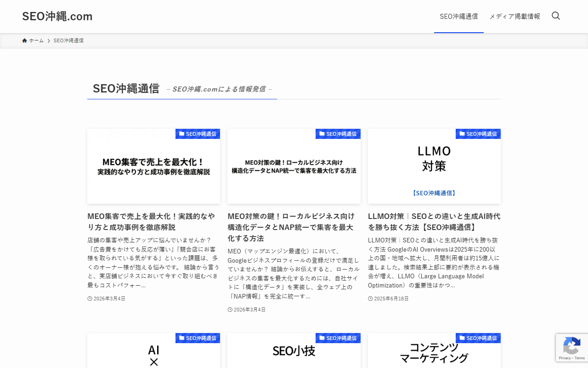Click category folder badge on LLMO対策 card
Viewport: 588px width, 368px height.
(x=478, y=134)
